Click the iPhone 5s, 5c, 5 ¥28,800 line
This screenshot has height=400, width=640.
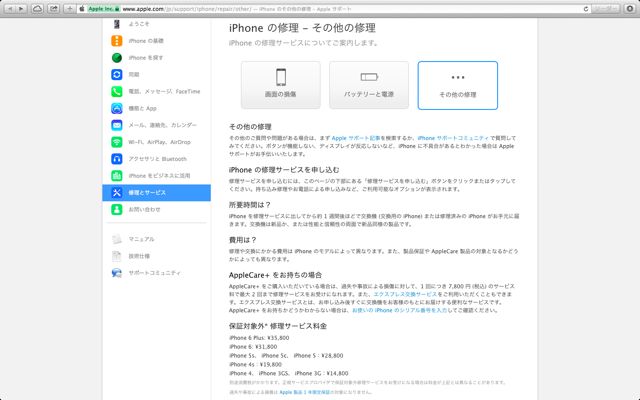click(x=286, y=356)
